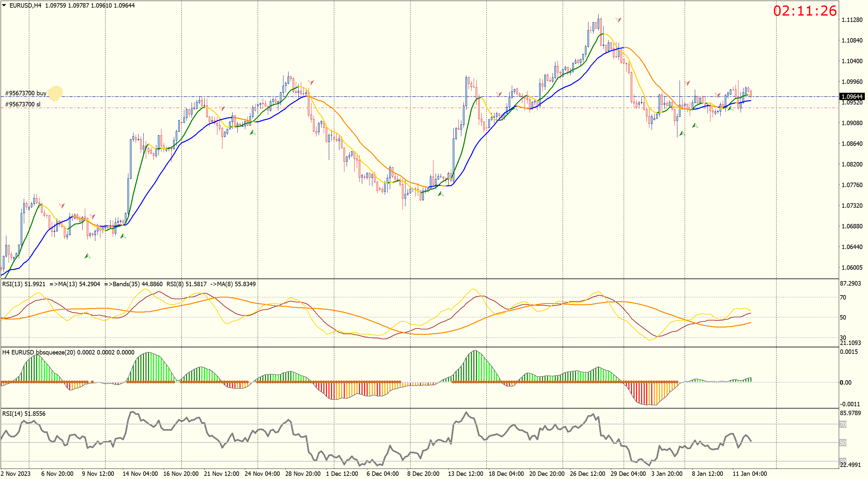Click the red arrow above the 13 Dec spike

[x=499, y=94]
